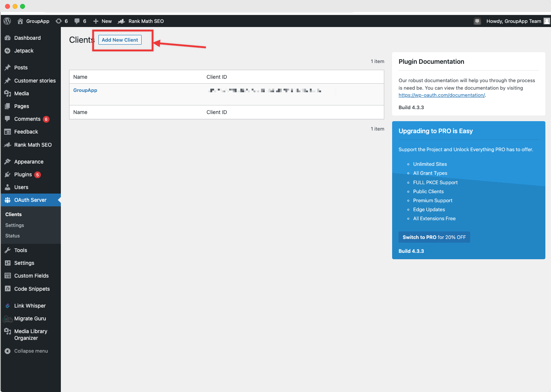Click the Users person icon

8,187
